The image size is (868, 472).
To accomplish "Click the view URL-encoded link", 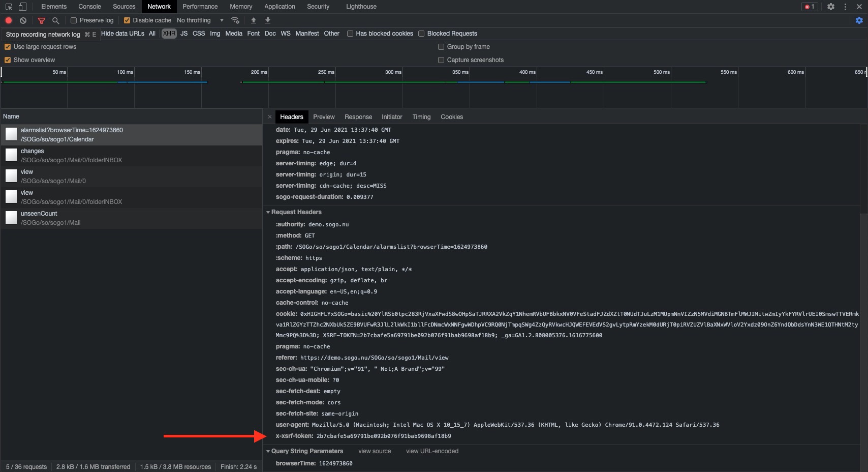I will tap(432, 451).
